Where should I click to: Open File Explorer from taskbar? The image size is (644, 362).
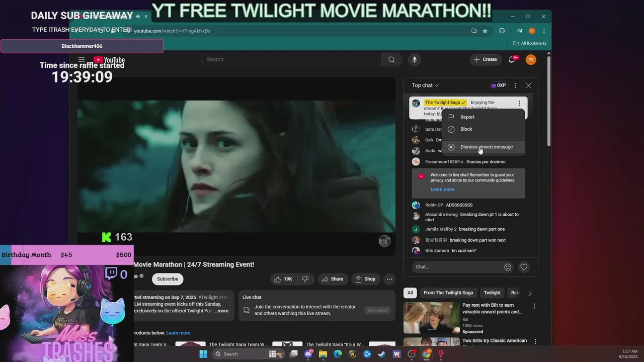[x=323, y=354]
